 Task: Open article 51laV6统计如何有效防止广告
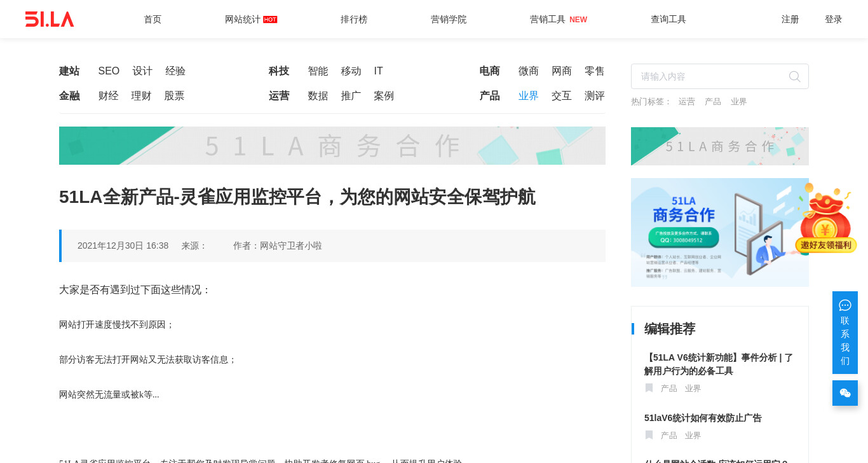(703, 418)
